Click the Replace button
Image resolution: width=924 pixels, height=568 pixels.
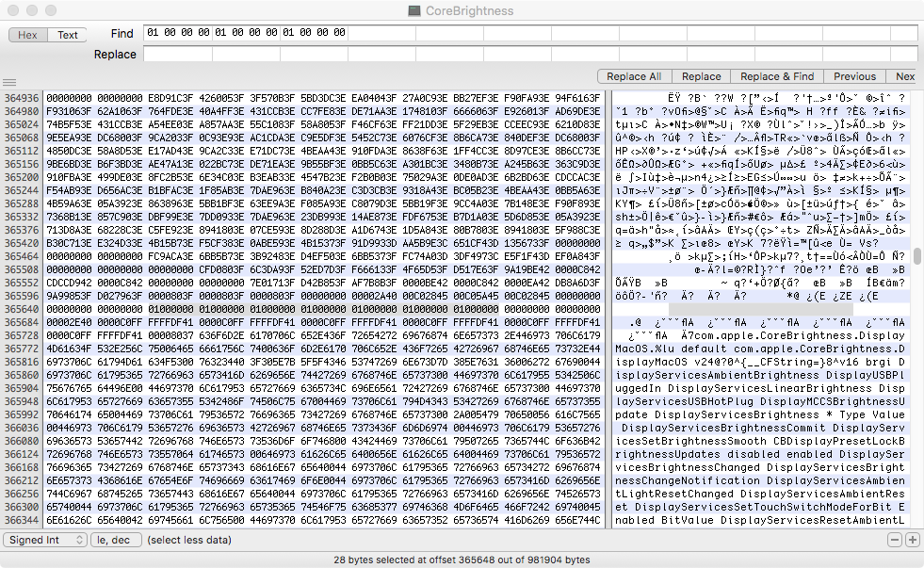point(702,76)
